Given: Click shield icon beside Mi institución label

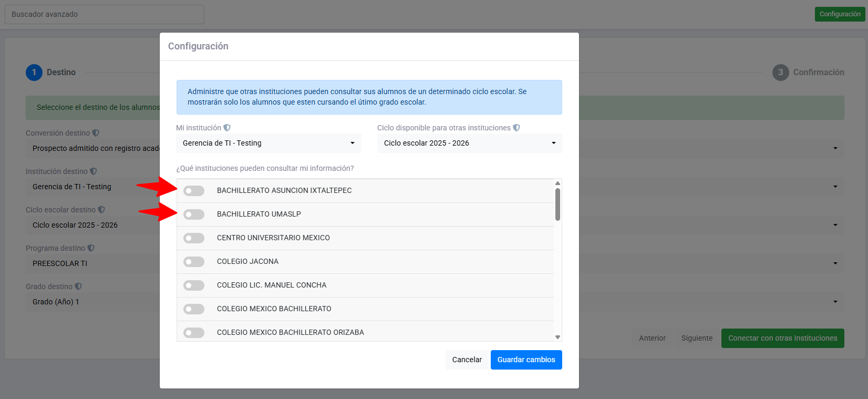Looking at the screenshot, I should pyautogui.click(x=227, y=128).
